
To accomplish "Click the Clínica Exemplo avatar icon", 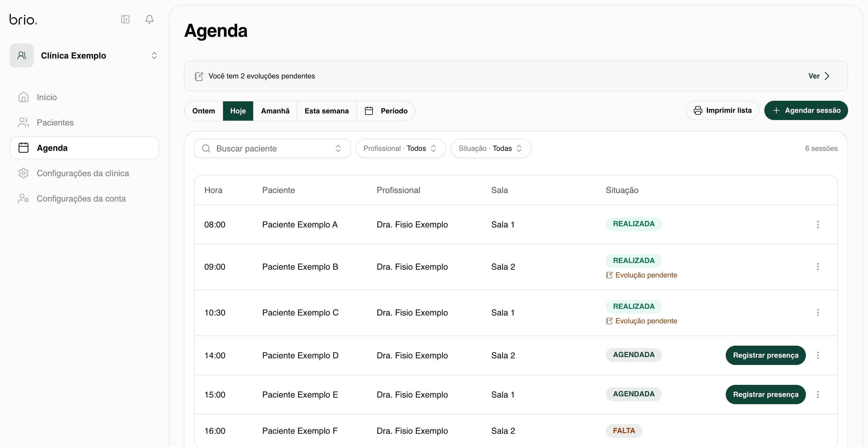I will click(x=22, y=55).
